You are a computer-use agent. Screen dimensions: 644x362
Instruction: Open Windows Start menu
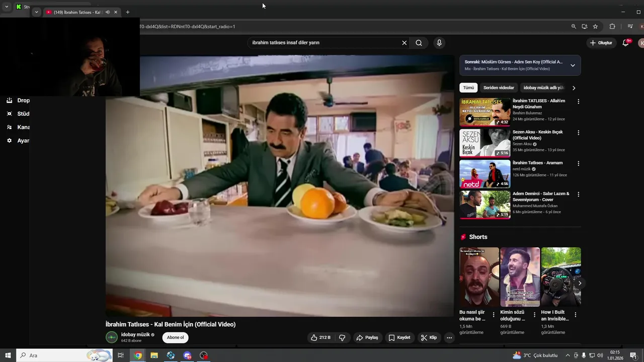click(8, 355)
